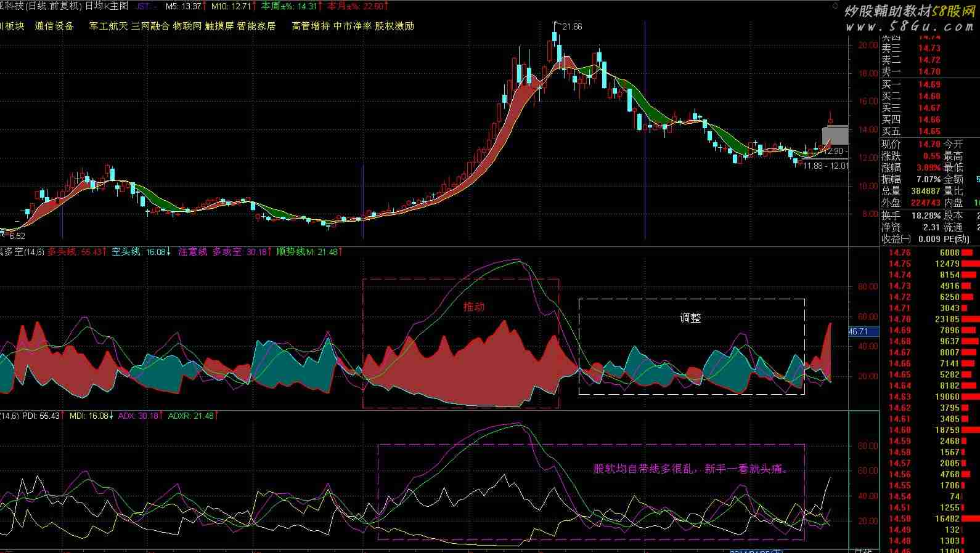Open the 股权激励 tag
Viewport: 980px width, 553px height.
point(394,26)
